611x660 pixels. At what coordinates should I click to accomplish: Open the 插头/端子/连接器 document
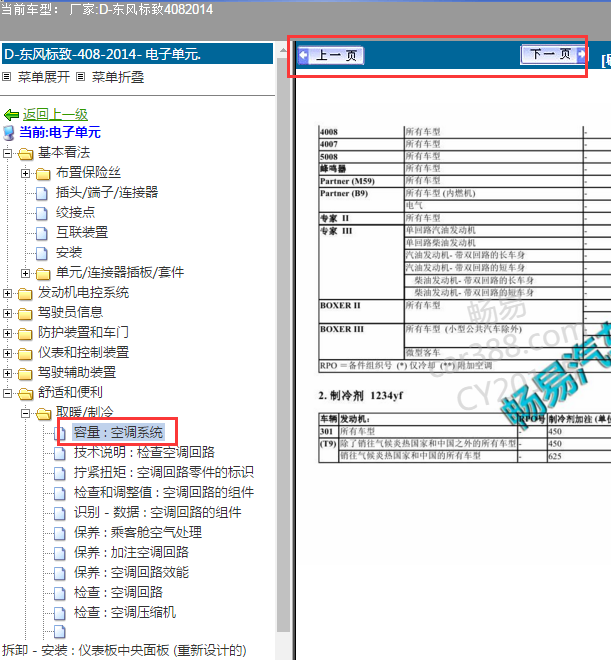[107, 192]
